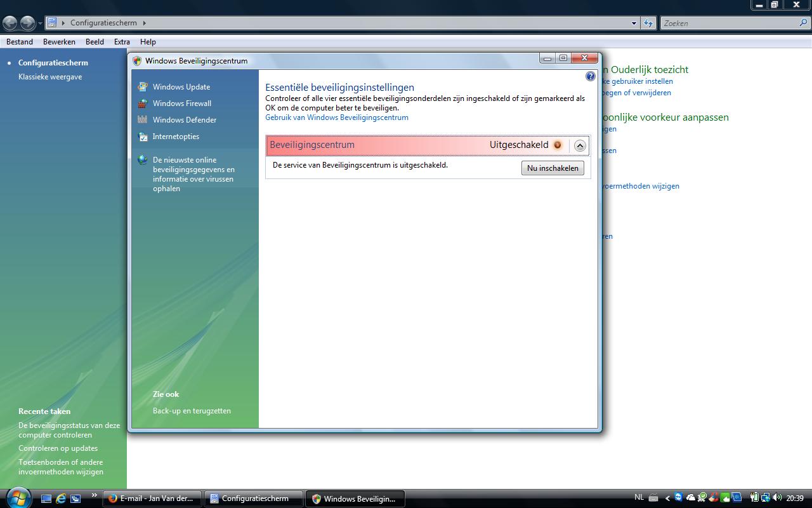This screenshot has width=812, height=508.
Task: Go back with the Explorer back arrow
Action: click(10, 23)
